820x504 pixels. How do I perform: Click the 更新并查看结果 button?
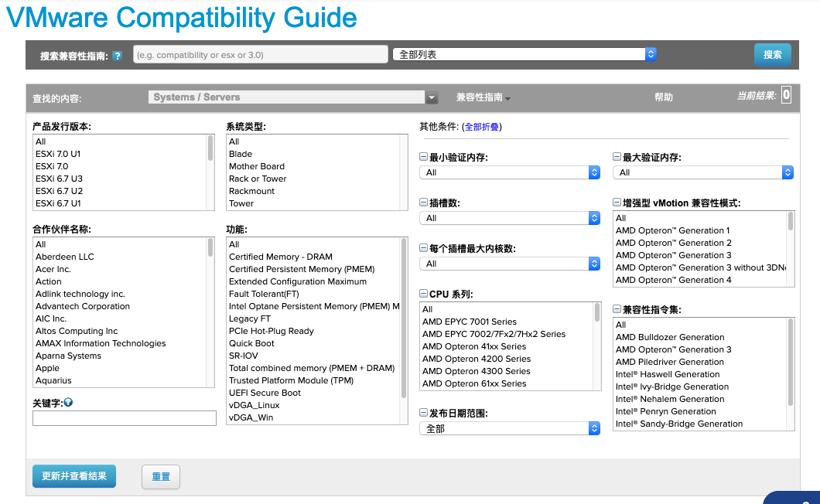point(74,476)
